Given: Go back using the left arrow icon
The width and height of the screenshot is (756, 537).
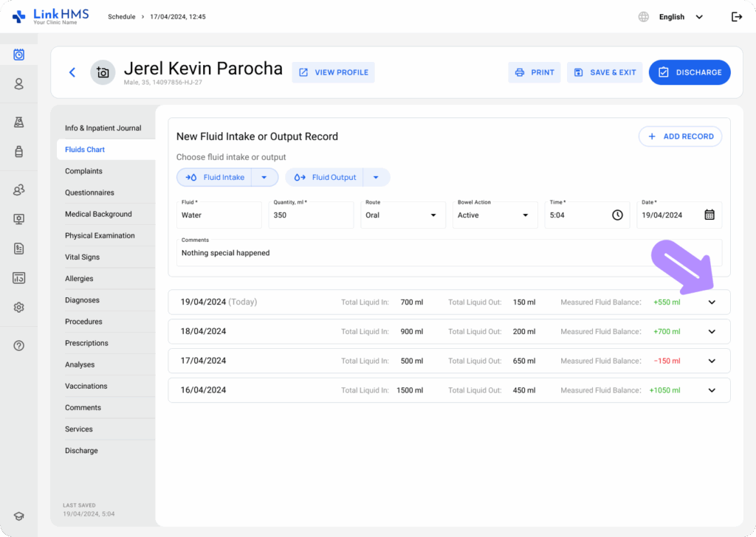Looking at the screenshot, I should click(72, 72).
